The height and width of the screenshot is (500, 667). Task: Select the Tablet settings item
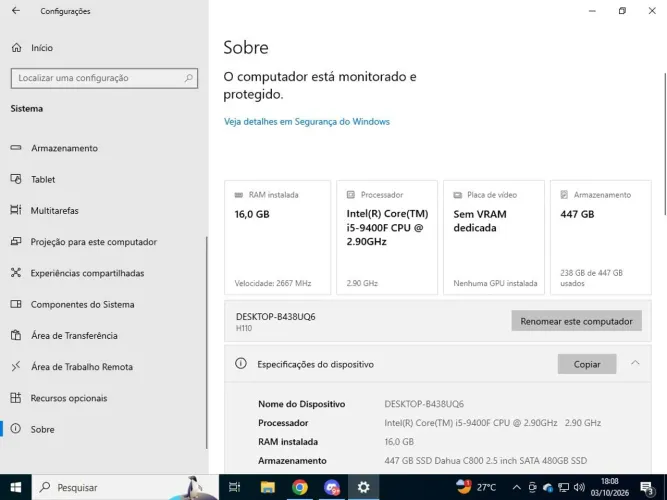[x=43, y=179]
